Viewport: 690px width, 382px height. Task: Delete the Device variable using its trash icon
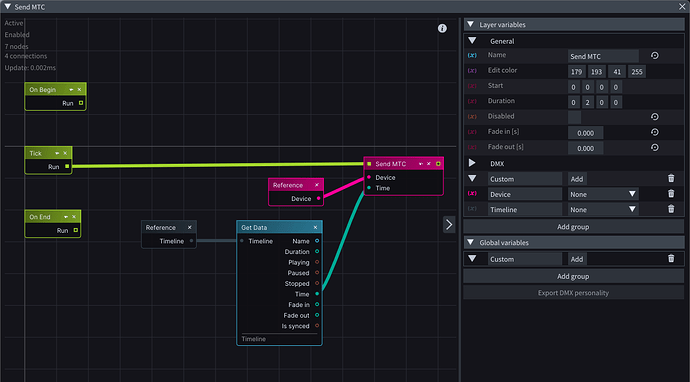(x=671, y=194)
